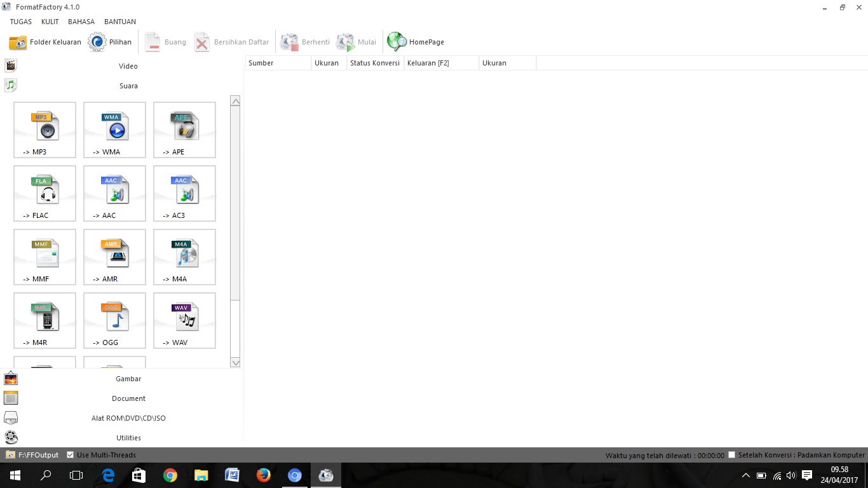This screenshot has width=868, height=488.
Task: Pick the M4R ringtone format
Action: (x=44, y=320)
